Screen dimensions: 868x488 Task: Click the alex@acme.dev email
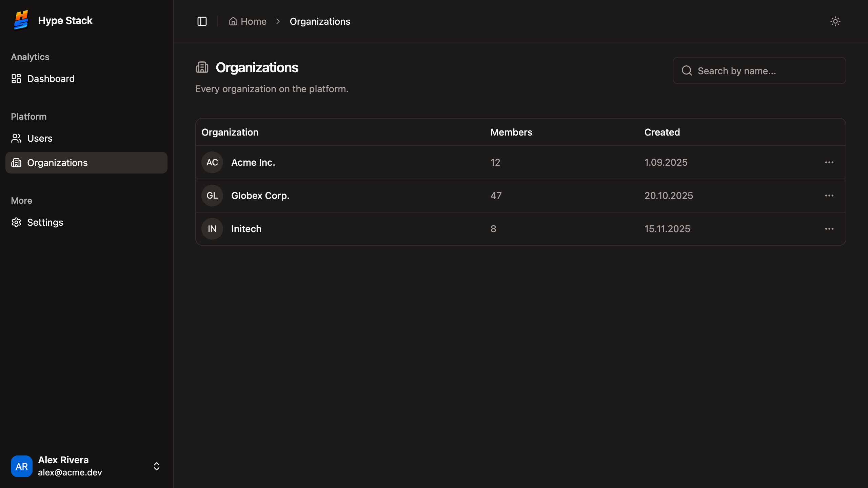(70, 472)
